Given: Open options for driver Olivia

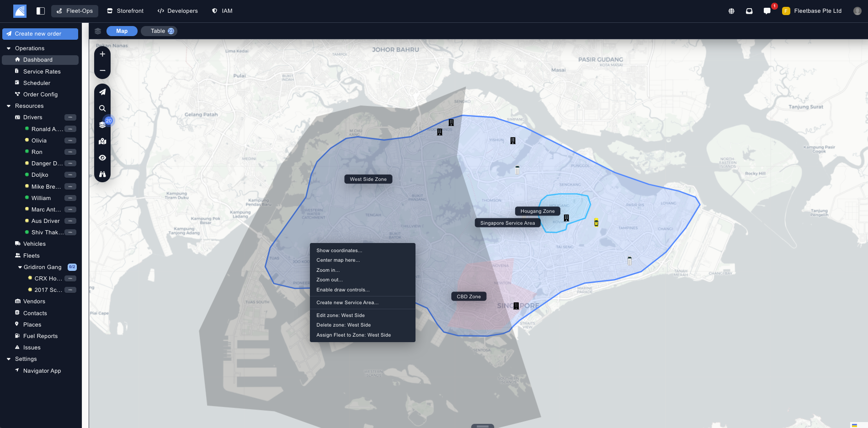Looking at the screenshot, I should (x=70, y=141).
